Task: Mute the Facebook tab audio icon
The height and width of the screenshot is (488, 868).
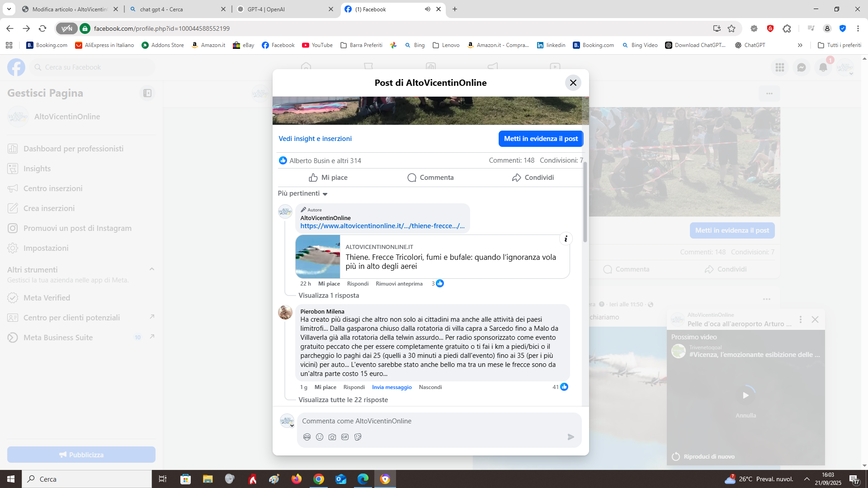Action: tap(427, 9)
